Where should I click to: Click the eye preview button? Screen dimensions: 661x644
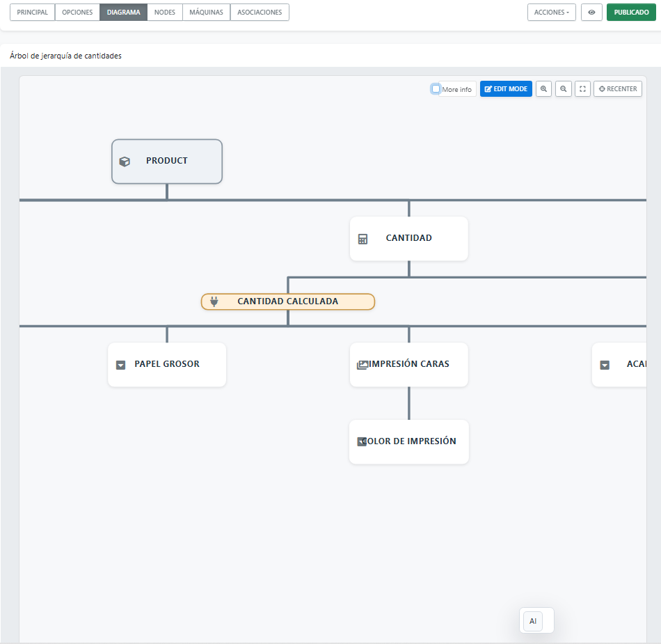tap(591, 13)
